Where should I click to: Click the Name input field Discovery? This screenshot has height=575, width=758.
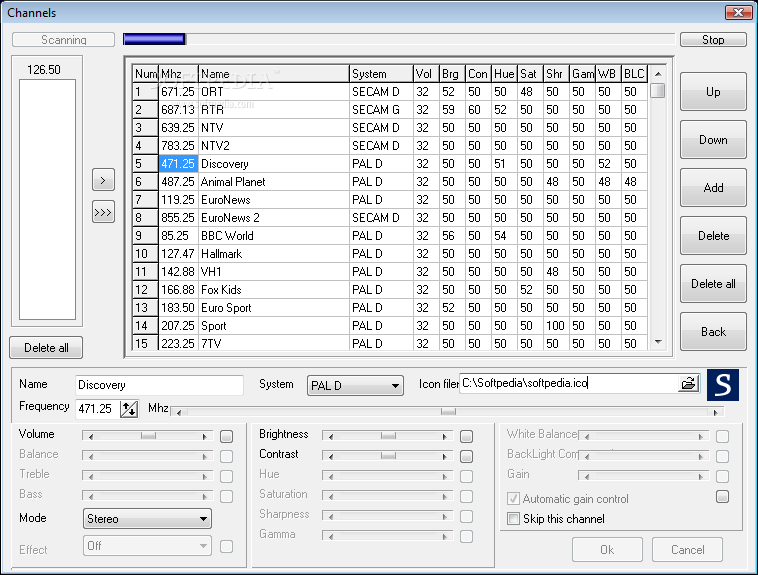tap(160, 385)
